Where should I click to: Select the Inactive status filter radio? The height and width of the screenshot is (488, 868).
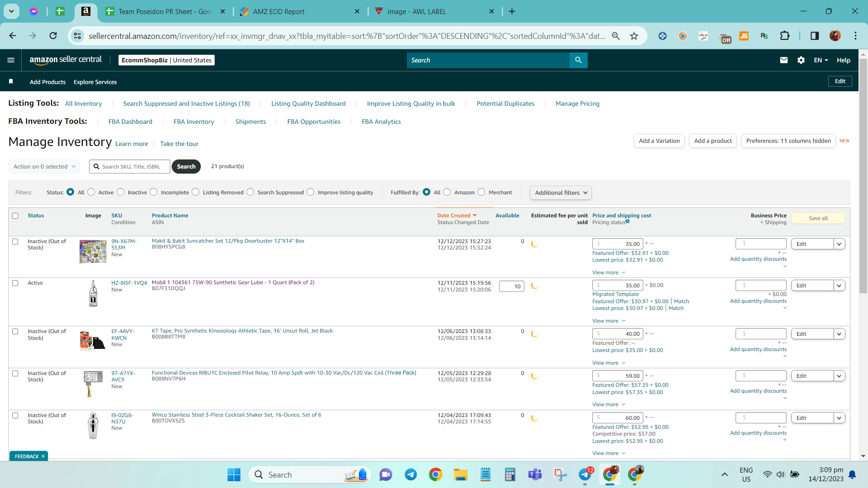120,192
